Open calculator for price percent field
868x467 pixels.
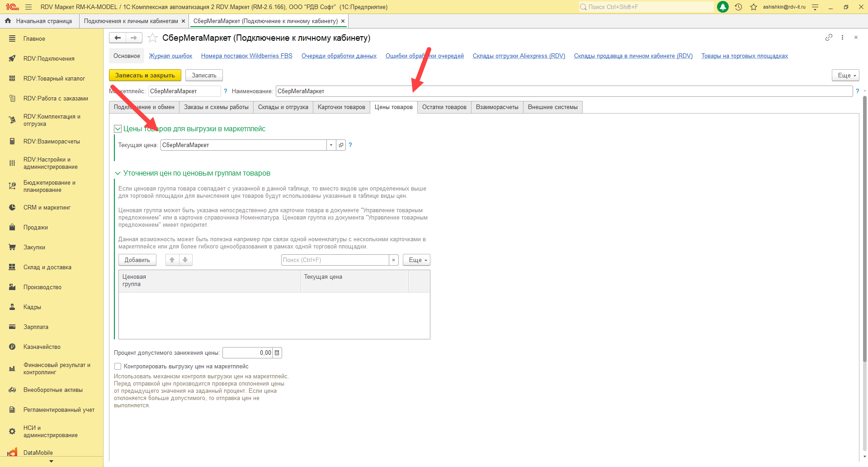[x=277, y=353]
